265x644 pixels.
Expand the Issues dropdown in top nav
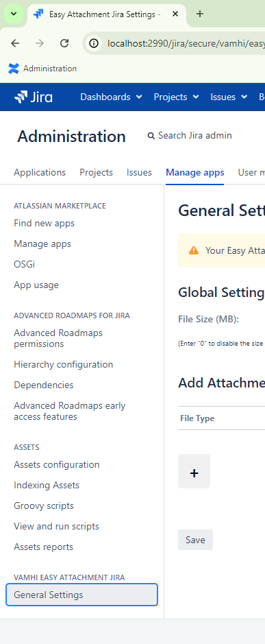[229, 97]
